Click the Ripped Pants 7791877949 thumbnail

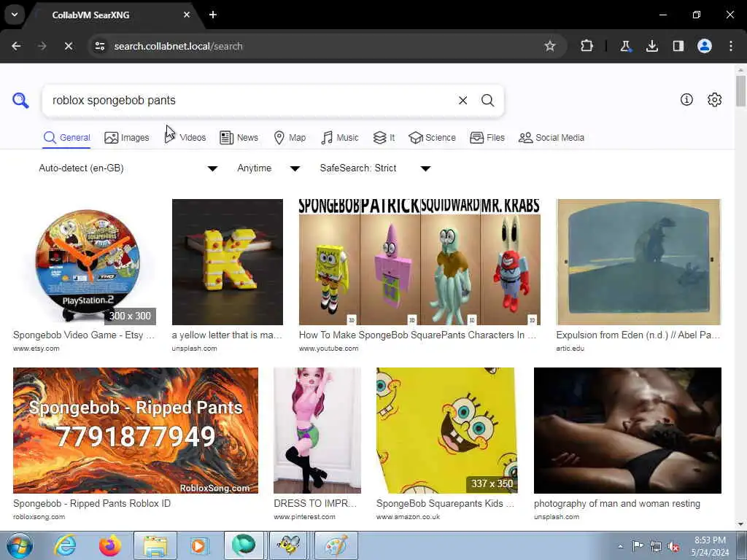point(136,430)
